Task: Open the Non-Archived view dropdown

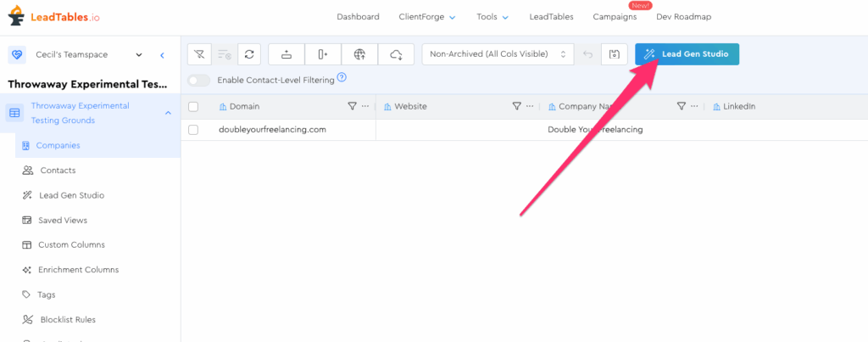Action: [x=498, y=54]
